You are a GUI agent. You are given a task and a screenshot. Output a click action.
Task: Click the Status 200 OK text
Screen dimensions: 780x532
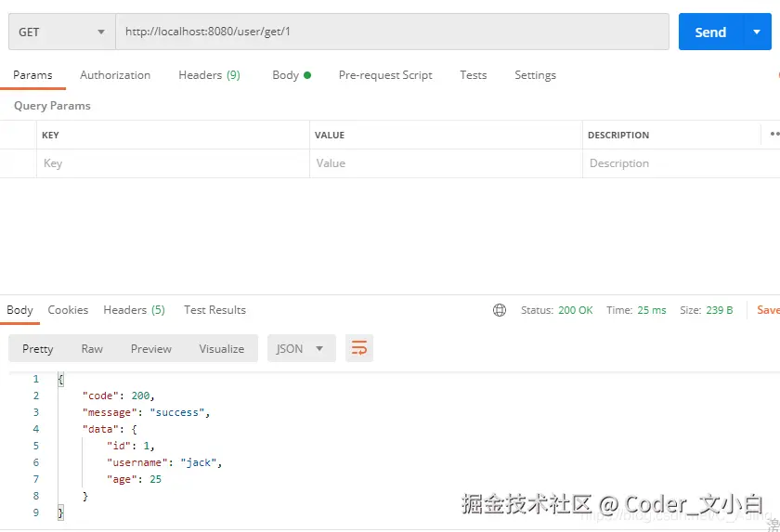coord(556,310)
